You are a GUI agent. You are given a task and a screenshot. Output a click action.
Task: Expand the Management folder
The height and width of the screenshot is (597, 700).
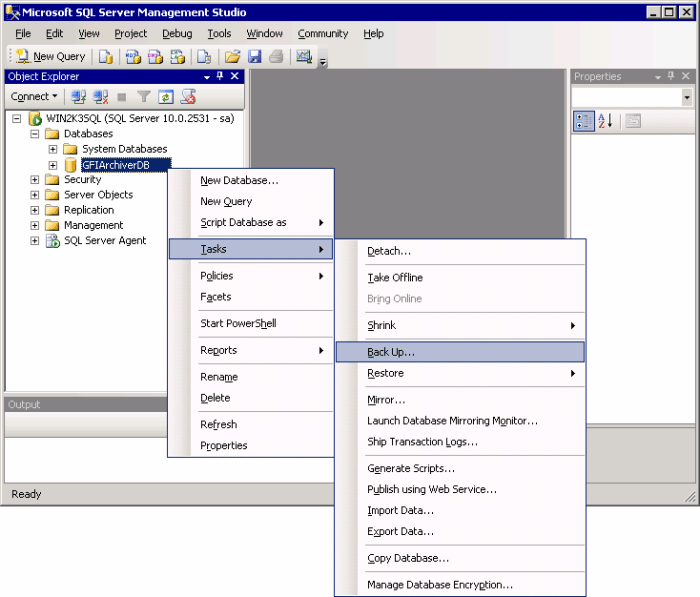tap(34, 225)
